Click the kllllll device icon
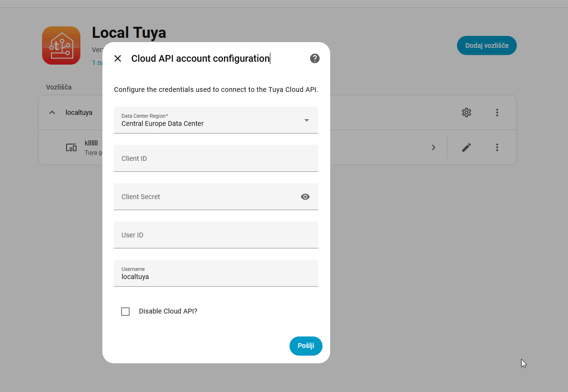This screenshot has height=392, width=568. point(71,147)
